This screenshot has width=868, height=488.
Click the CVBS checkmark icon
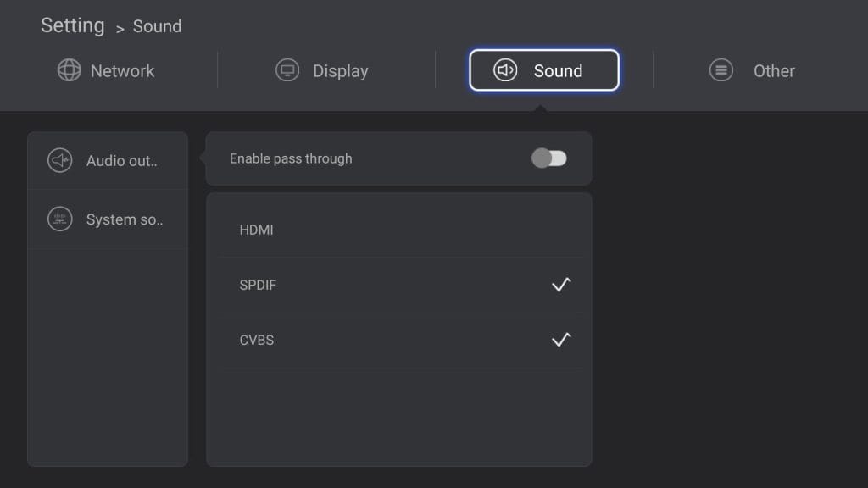[561, 339]
